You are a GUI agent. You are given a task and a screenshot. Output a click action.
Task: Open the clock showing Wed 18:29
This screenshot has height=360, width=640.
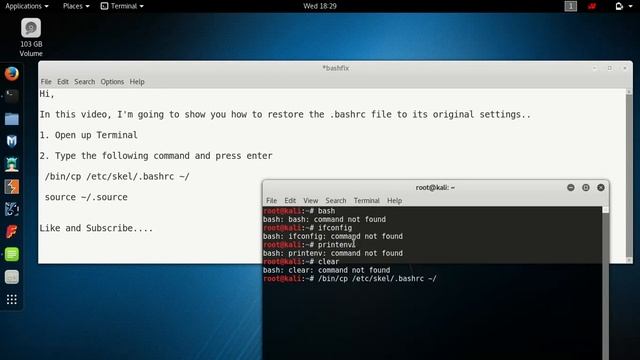tap(320, 6)
